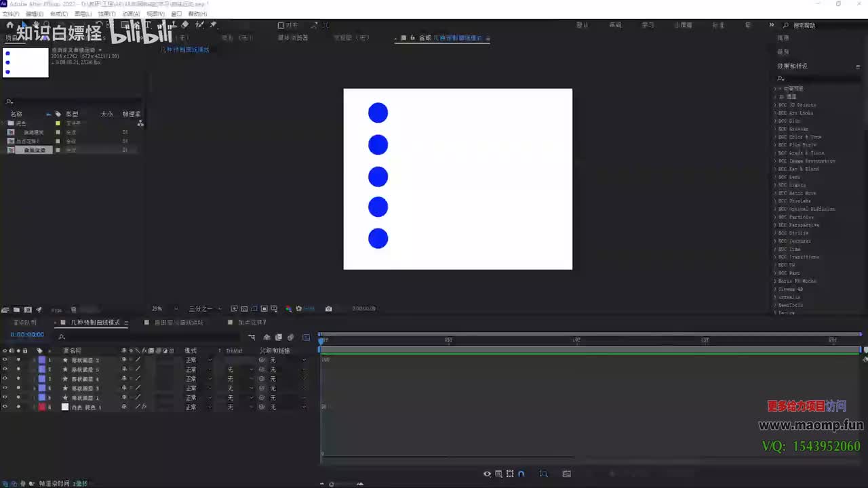Switch to the Render Queue tab

tap(26, 323)
